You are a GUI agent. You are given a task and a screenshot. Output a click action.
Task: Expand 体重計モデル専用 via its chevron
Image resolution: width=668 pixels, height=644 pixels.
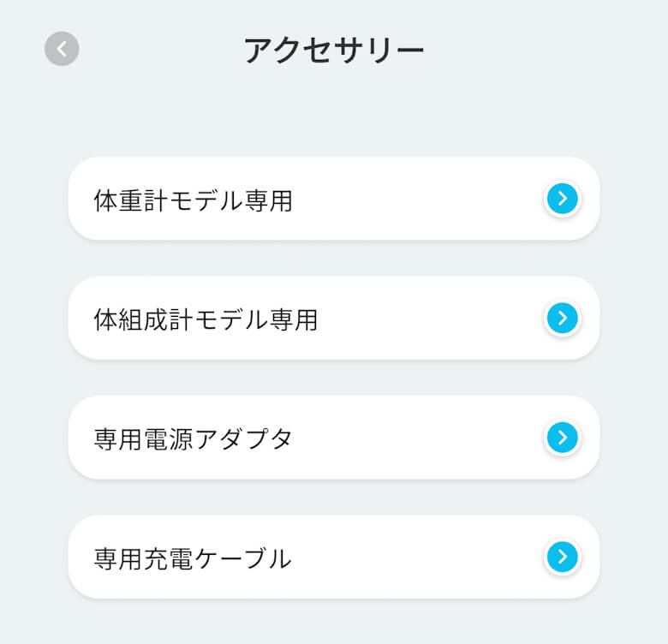pyautogui.click(x=562, y=199)
